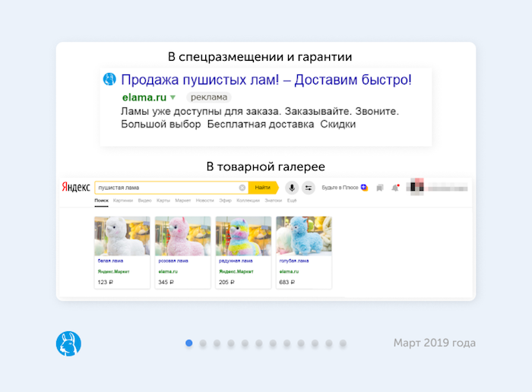Screen dimensions: 532x392
Task: Click the Большой выбор quick link
Action: [161, 124]
